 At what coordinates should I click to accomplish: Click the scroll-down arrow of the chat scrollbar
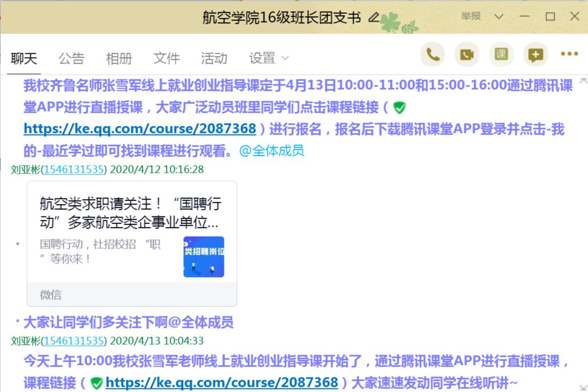click(583, 388)
